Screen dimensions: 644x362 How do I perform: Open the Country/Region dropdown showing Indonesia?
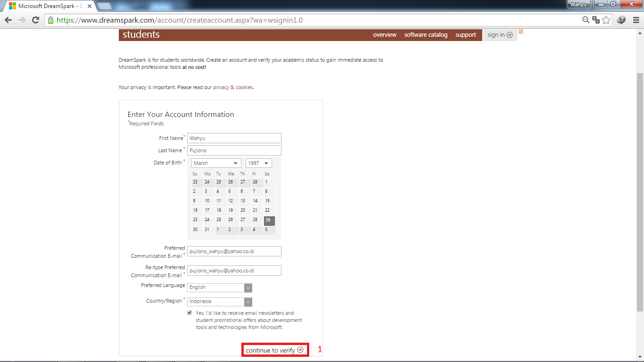pos(220,302)
